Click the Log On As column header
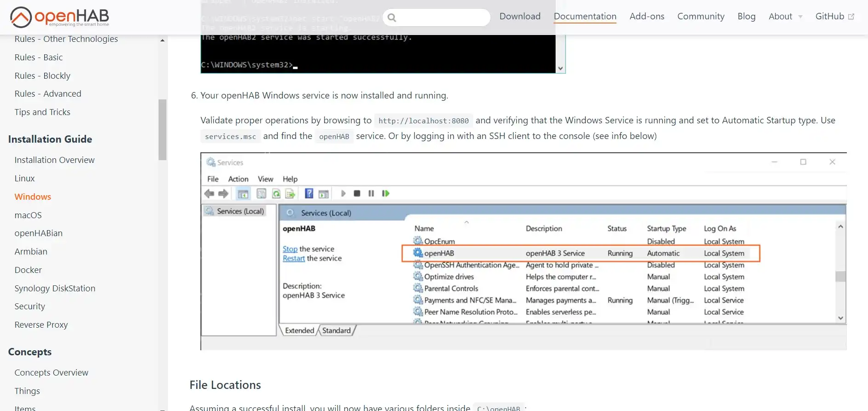This screenshot has height=411, width=868. 720,228
